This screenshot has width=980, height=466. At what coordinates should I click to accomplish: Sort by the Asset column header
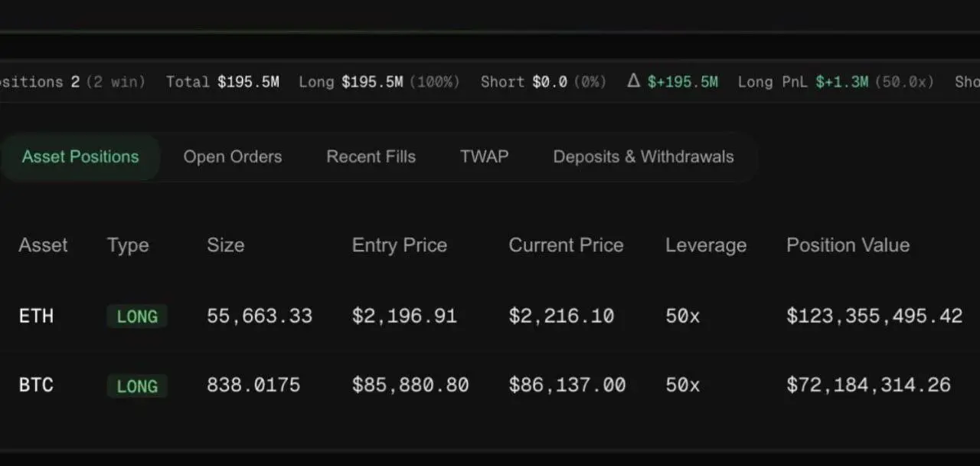(44, 245)
